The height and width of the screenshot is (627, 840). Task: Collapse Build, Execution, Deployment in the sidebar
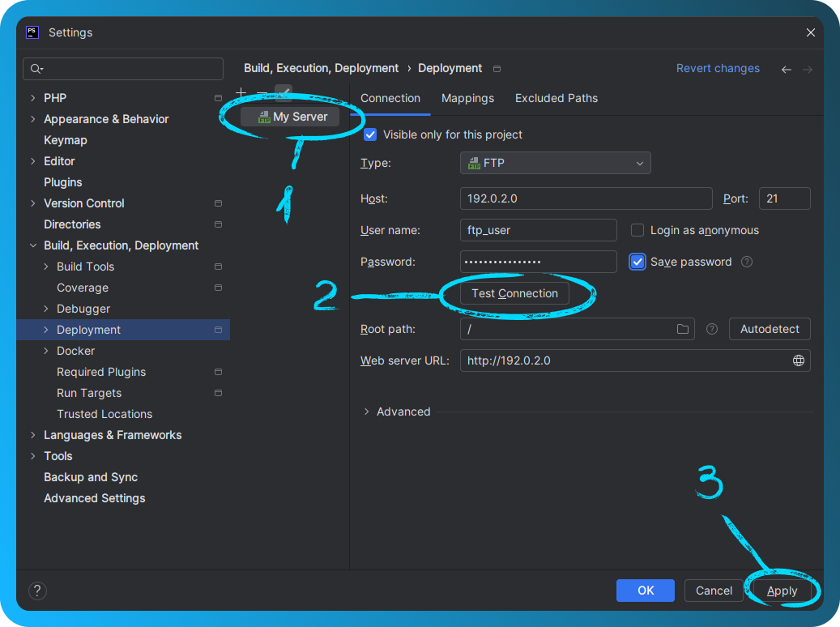click(32, 245)
